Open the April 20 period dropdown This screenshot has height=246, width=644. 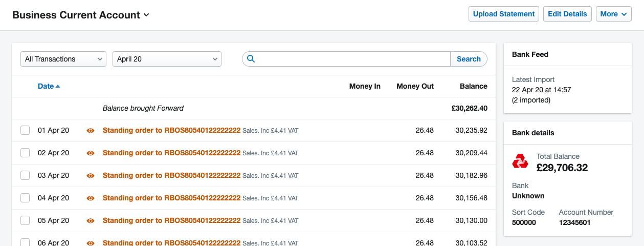pos(167,59)
